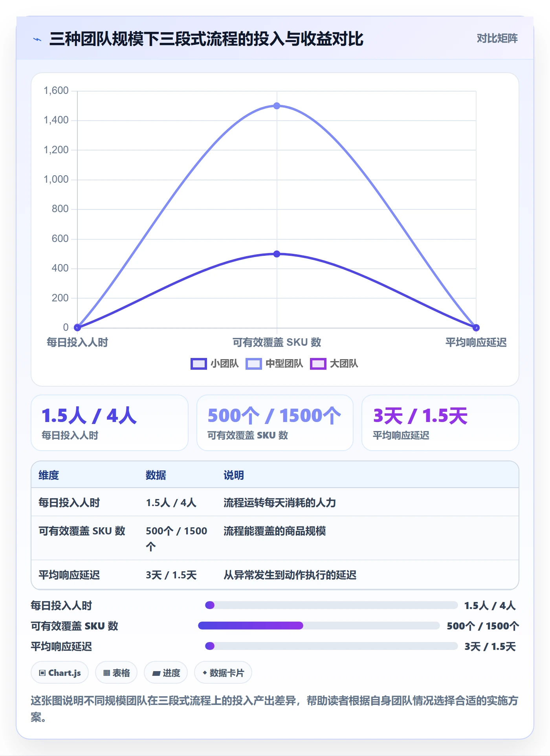Viewport: 550px width, 756px height.
Task: Click table cell 流程运转每天消耗的人力
Action: [x=280, y=503]
